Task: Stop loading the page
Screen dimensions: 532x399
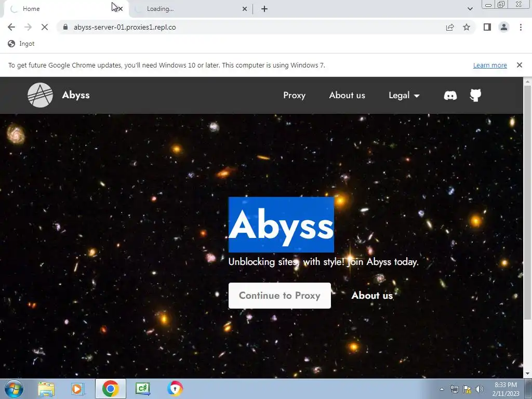Action: pos(45,27)
